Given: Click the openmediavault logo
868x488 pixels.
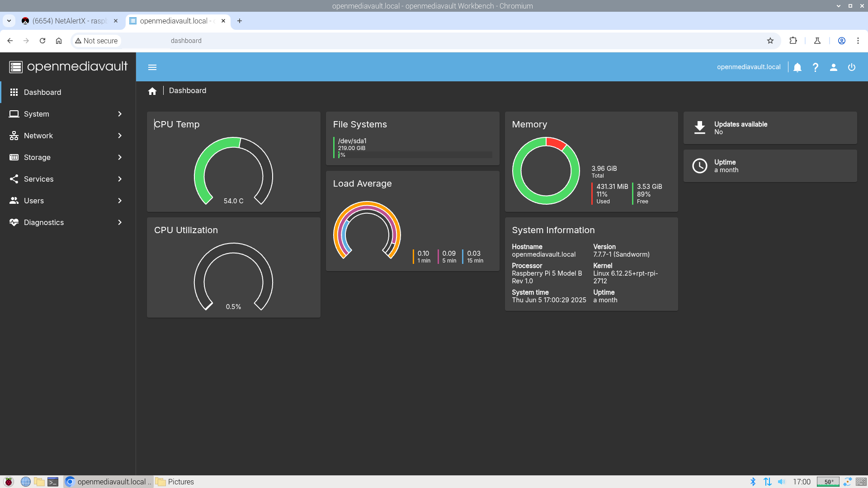Looking at the screenshot, I should (68, 67).
